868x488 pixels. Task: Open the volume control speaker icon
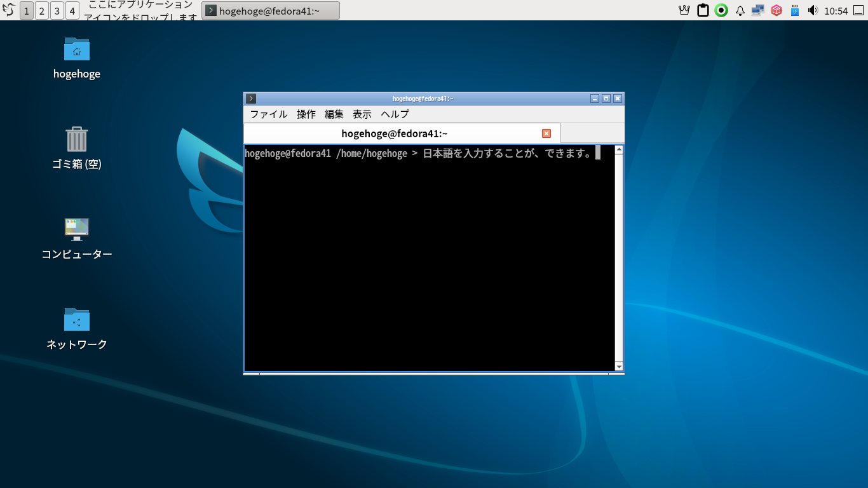click(812, 10)
